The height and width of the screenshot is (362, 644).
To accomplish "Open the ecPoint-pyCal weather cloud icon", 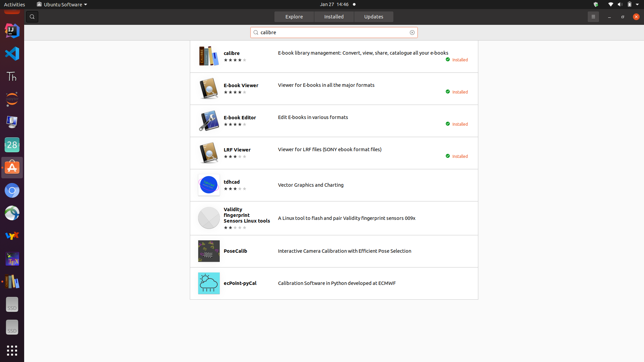I will 209,283.
